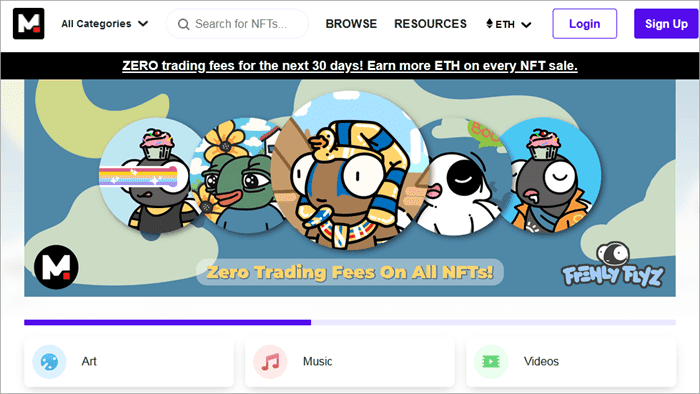Click the Art palette icon
The image size is (700, 394).
pyautogui.click(x=49, y=361)
